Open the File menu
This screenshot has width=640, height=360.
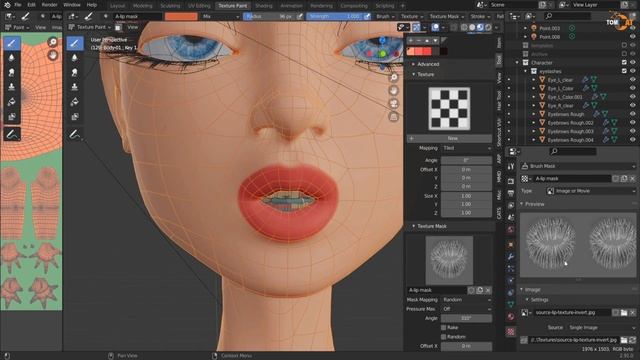point(18,5)
